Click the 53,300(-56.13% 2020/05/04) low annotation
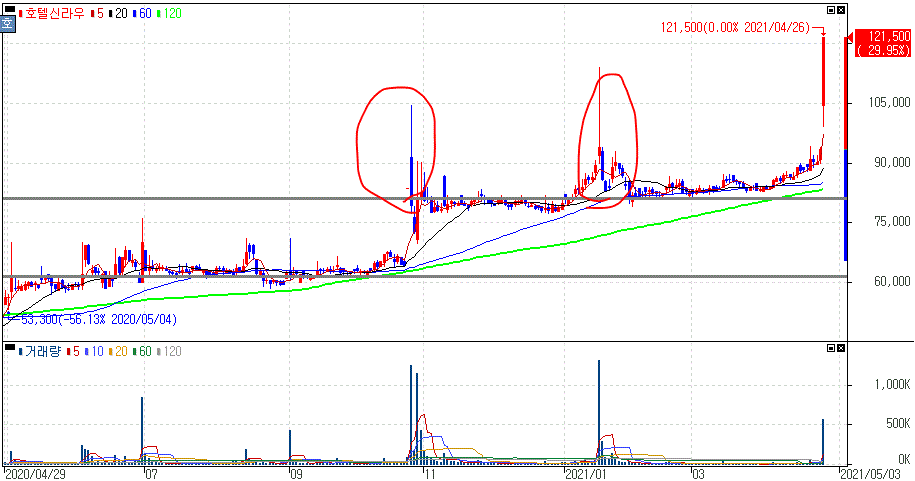The image size is (915, 481). pos(99,319)
